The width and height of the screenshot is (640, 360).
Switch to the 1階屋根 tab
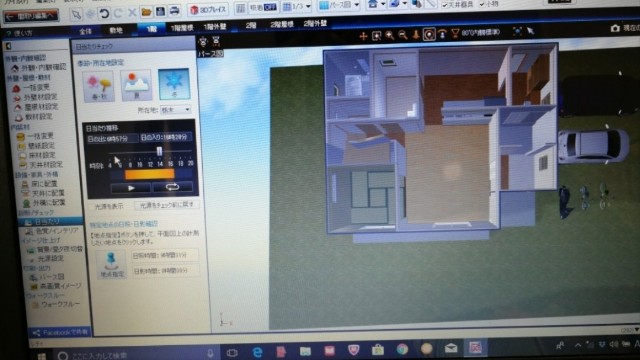tap(182, 28)
